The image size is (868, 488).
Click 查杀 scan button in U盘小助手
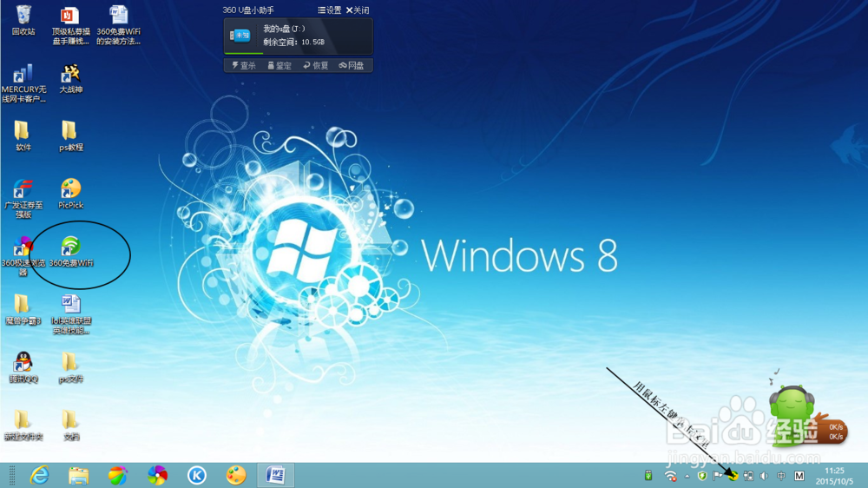[x=244, y=65]
